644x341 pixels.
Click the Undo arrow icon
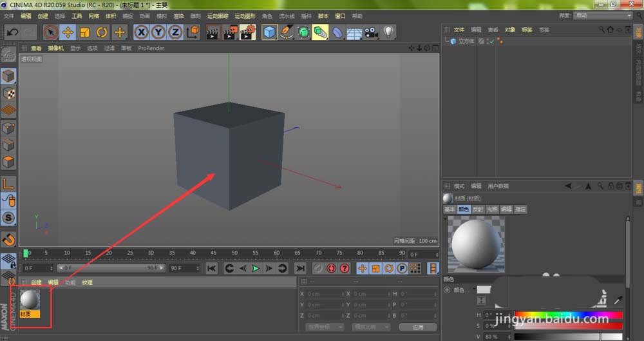pyautogui.click(x=12, y=32)
